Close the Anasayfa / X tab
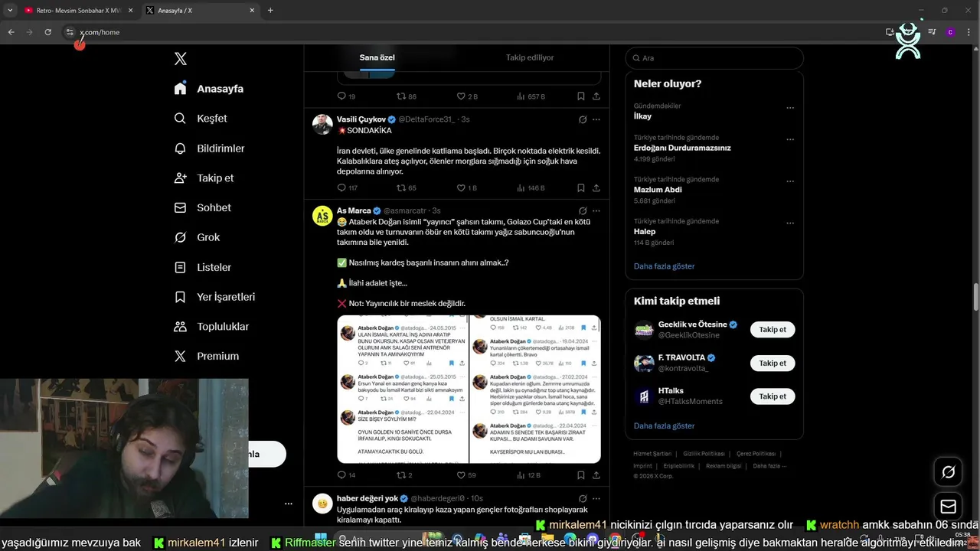 pyautogui.click(x=252, y=11)
